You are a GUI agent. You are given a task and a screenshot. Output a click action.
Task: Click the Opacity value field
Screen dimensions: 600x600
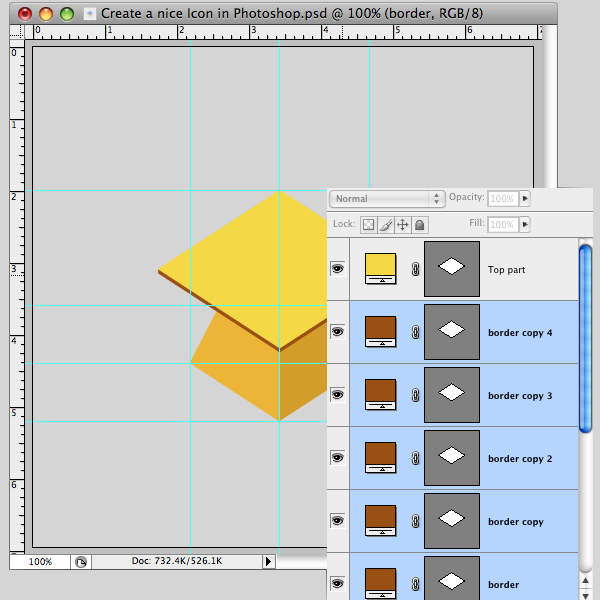pos(503,199)
